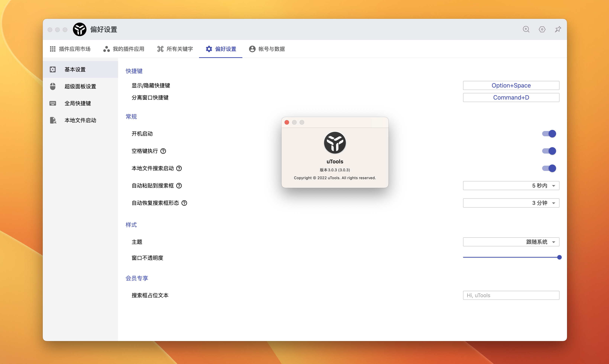Image resolution: width=609 pixels, height=364 pixels.
Task: Click the help icon next to 空格键执行
Action: (x=163, y=151)
